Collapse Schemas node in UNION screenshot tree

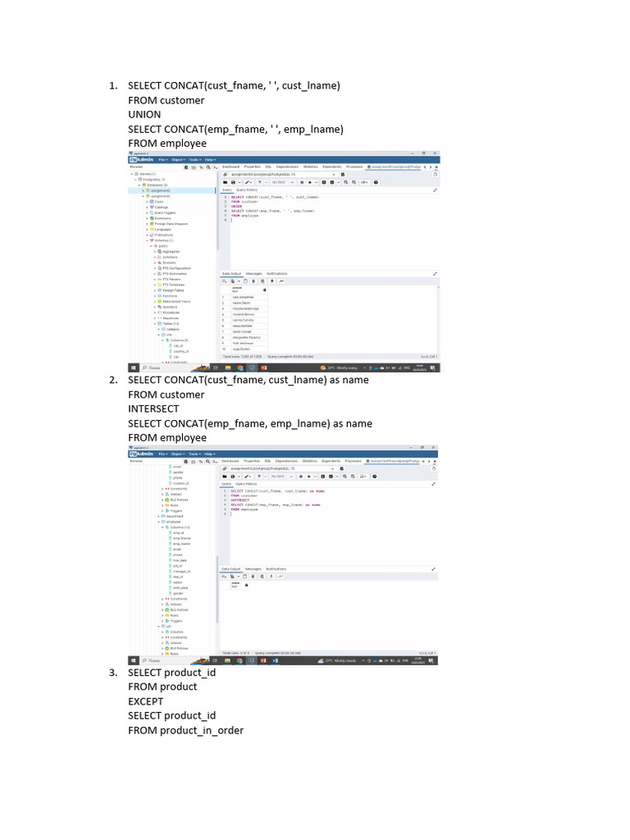click(x=148, y=240)
